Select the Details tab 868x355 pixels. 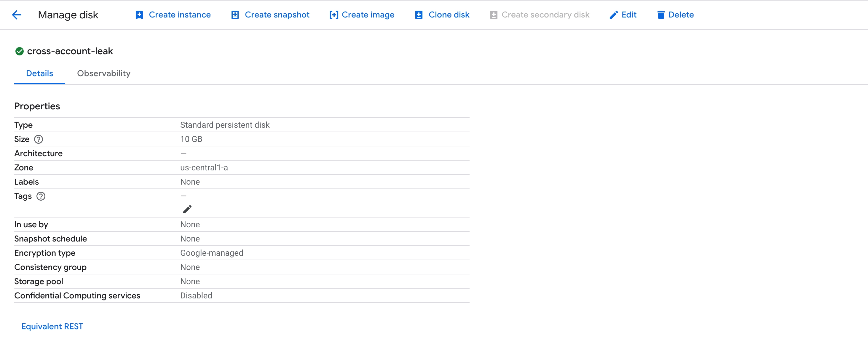coord(39,73)
